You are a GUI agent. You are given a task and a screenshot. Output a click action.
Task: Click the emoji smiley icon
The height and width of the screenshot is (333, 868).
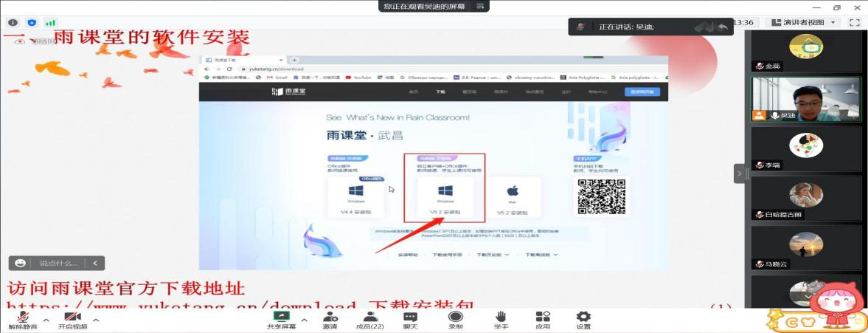(x=21, y=263)
